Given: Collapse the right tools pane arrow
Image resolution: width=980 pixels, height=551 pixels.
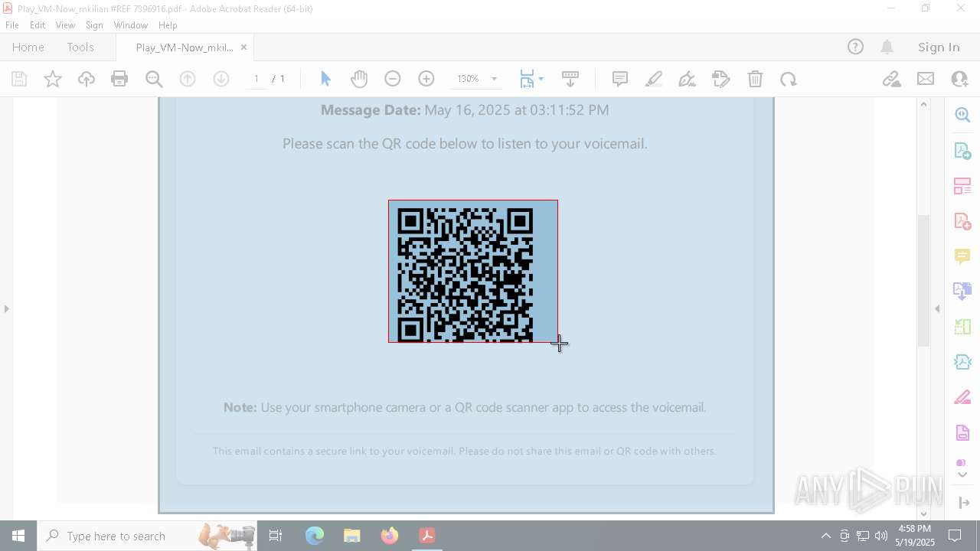Looking at the screenshot, I should coord(937,309).
